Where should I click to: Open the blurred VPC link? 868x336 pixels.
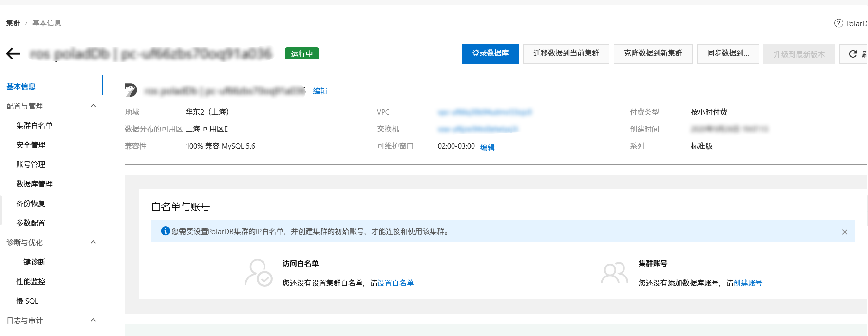[485, 112]
